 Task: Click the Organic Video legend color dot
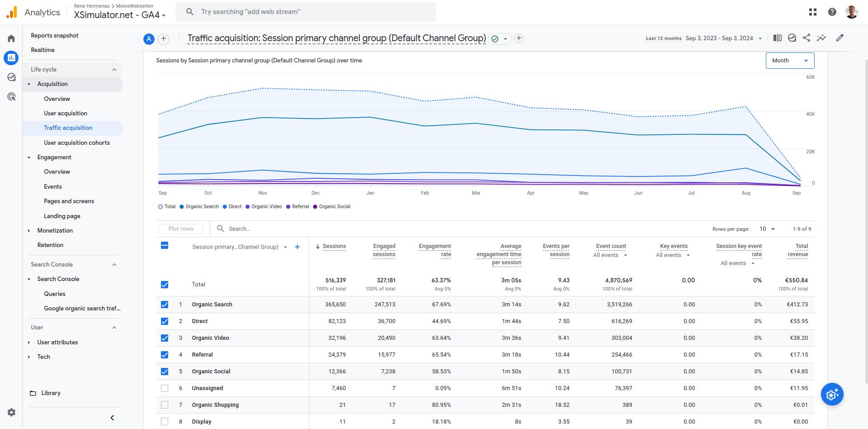(248, 207)
